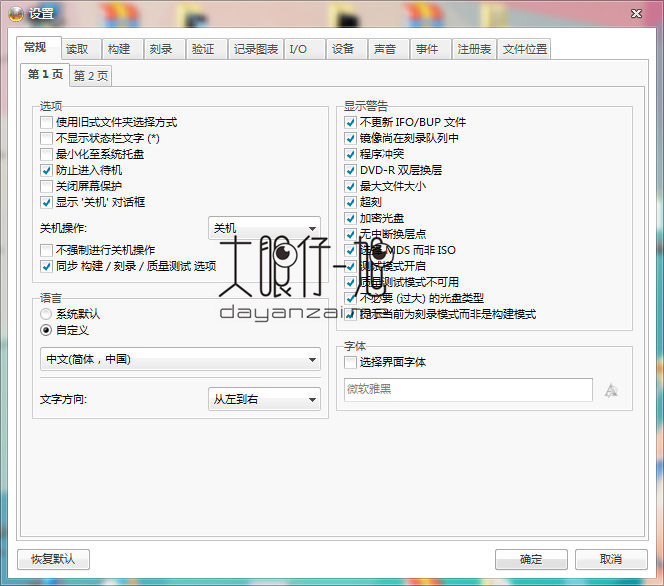Expand the 关机操作 dropdown
Viewport: 664px width, 586px height.
[264, 228]
